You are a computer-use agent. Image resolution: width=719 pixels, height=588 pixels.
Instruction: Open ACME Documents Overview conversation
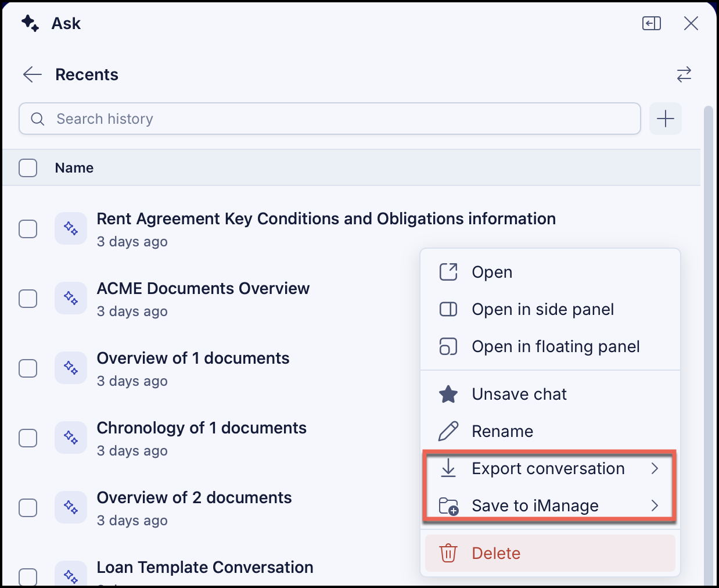coord(203,289)
